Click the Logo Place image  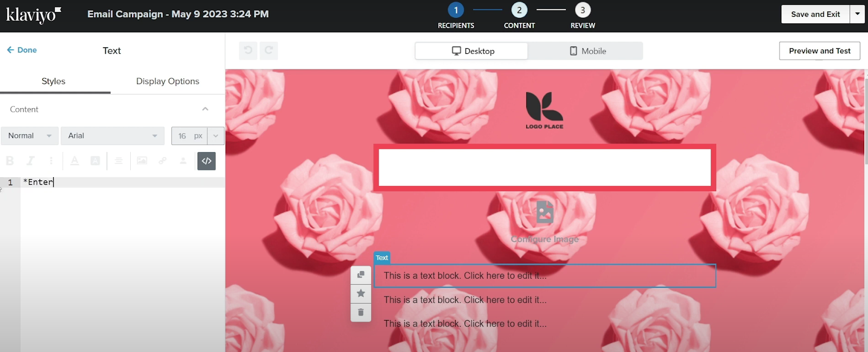point(545,110)
